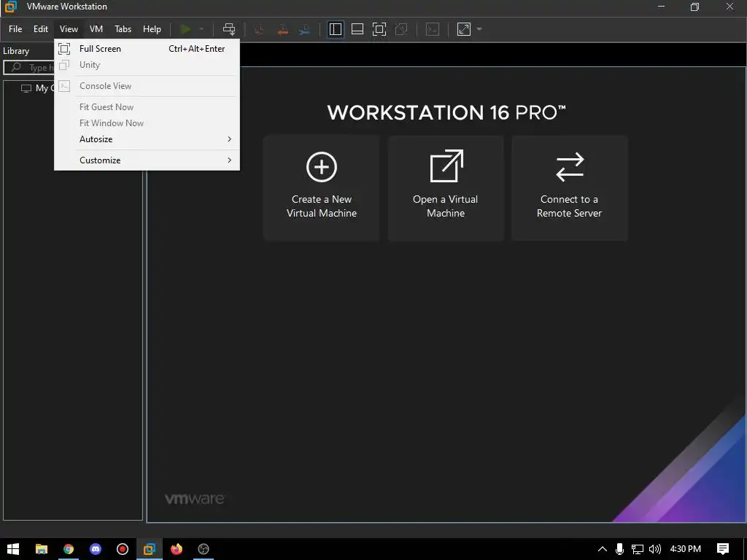
Task: Open Firefox from the taskbar
Action: point(177,549)
